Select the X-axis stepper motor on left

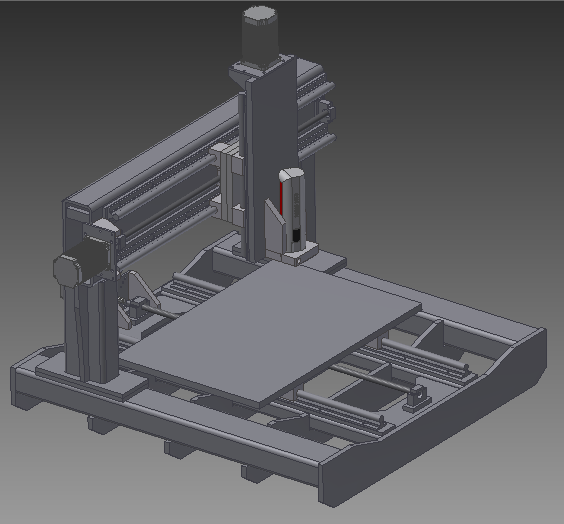tap(81, 262)
